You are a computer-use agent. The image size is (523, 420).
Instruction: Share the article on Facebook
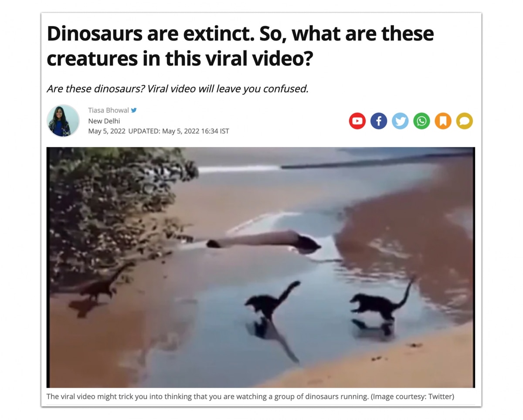(379, 121)
